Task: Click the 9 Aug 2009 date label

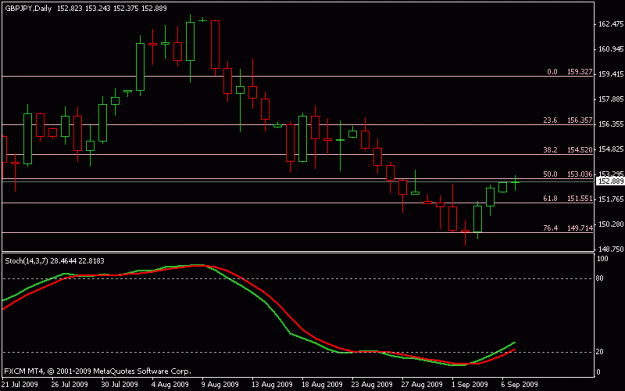Action: pos(220,385)
